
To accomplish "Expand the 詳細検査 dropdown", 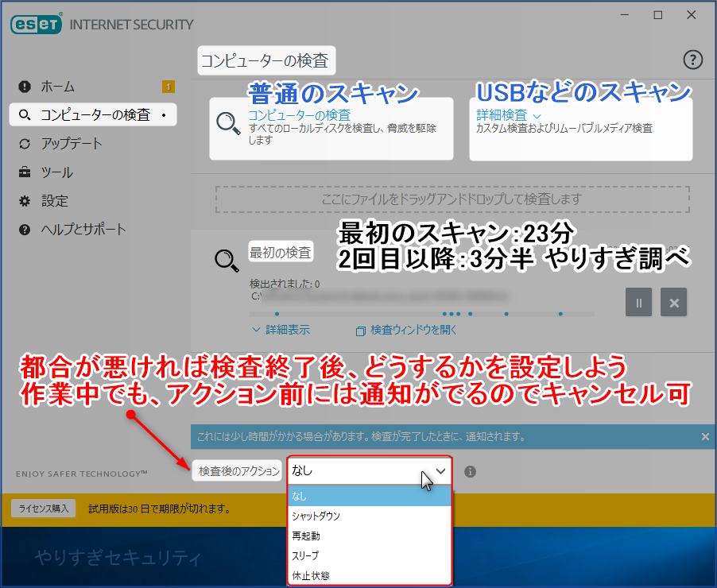I will click(509, 115).
